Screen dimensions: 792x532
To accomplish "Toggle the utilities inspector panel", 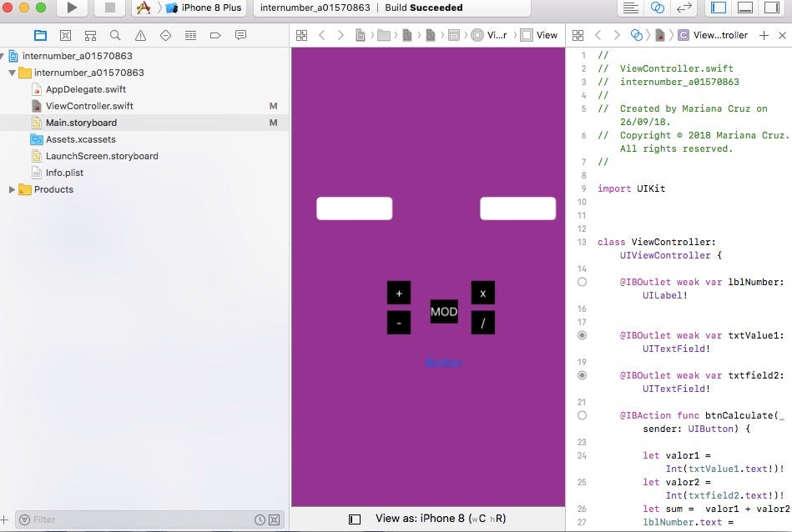I will coord(772,8).
